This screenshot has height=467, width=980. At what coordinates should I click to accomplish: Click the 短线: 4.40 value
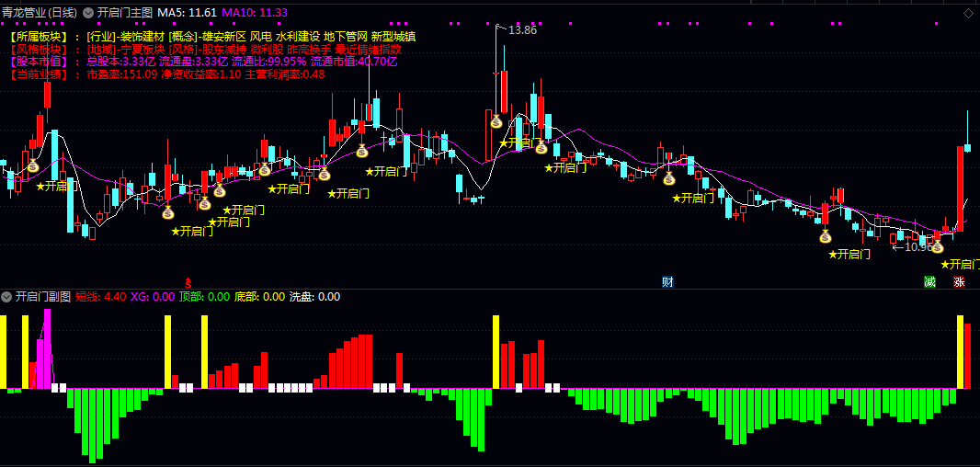coord(100,296)
